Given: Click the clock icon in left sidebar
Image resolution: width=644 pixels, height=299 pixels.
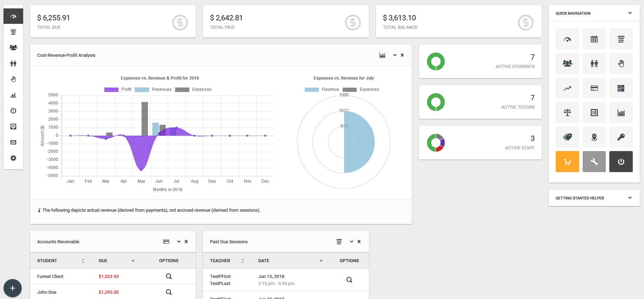Looking at the screenshot, I should point(13,111).
